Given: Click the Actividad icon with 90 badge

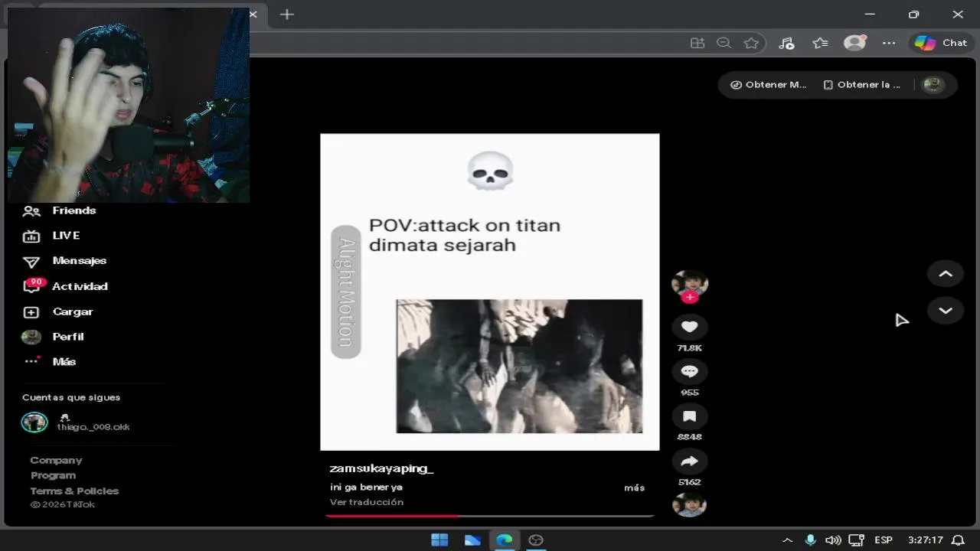Looking at the screenshot, I should point(32,285).
